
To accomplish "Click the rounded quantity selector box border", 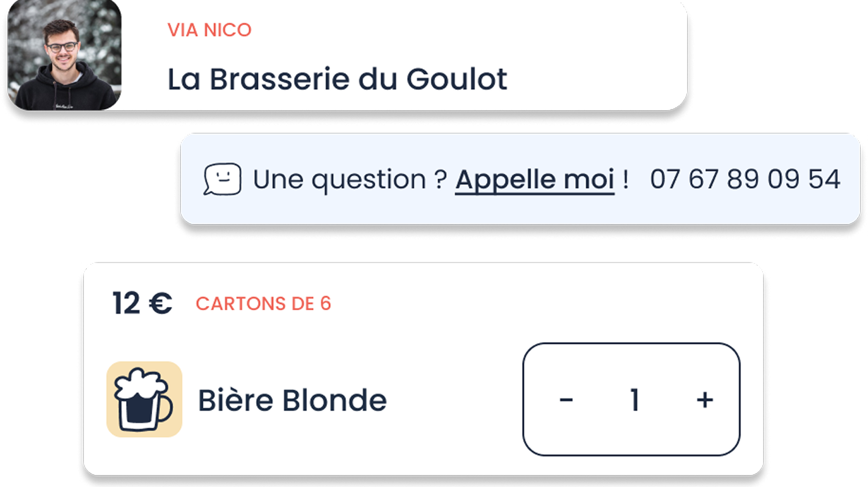I will (524, 400).
